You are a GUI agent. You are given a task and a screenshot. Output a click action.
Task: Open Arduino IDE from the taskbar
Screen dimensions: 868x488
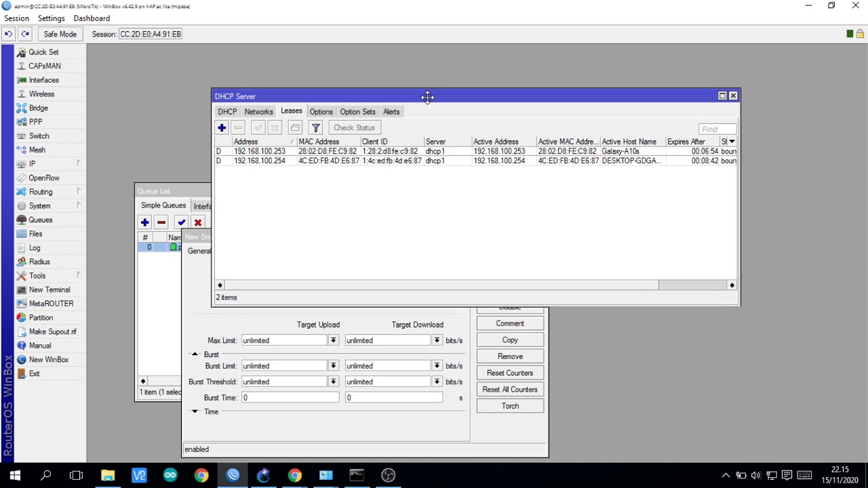point(170,475)
